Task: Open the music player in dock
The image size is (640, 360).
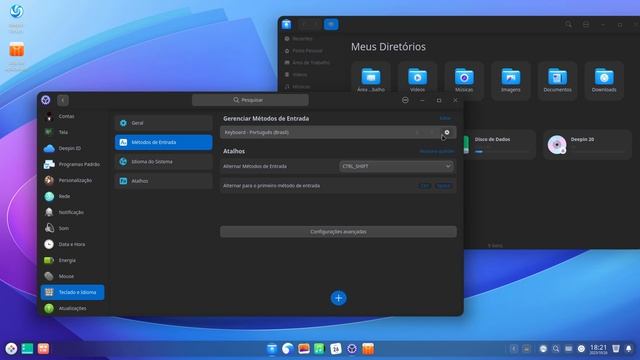Action: pyautogui.click(x=320, y=349)
